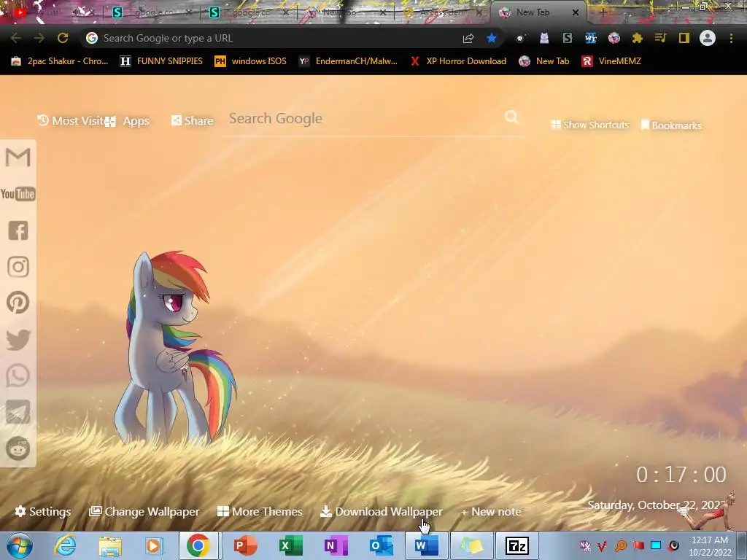Image resolution: width=747 pixels, height=560 pixels.
Task: Open the Chrome profile avatar
Action: coord(708,38)
